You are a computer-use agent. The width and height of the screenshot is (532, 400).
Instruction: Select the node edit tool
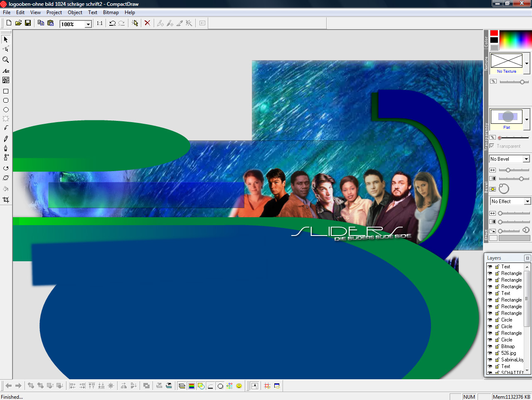(6, 49)
